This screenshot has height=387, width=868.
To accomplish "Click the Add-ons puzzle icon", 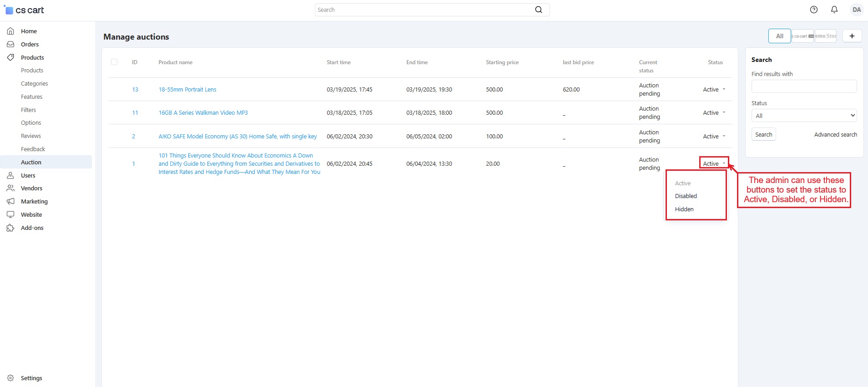I will click(x=10, y=228).
